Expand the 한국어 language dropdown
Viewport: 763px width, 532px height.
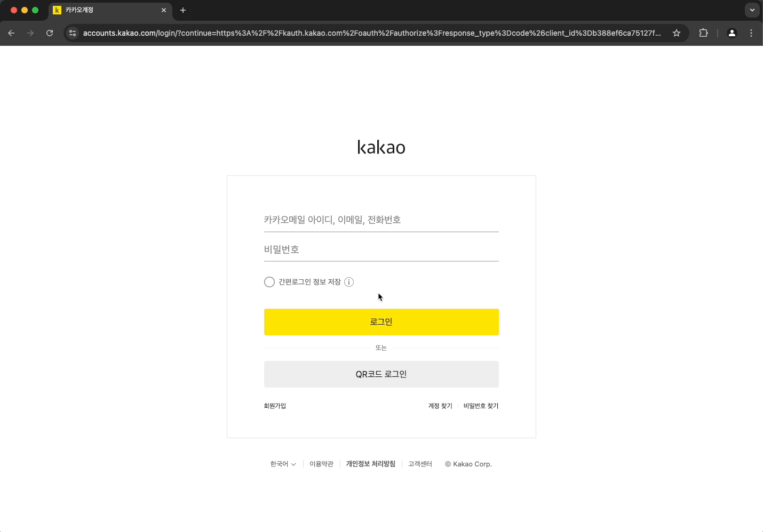pyautogui.click(x=283, y=464)
